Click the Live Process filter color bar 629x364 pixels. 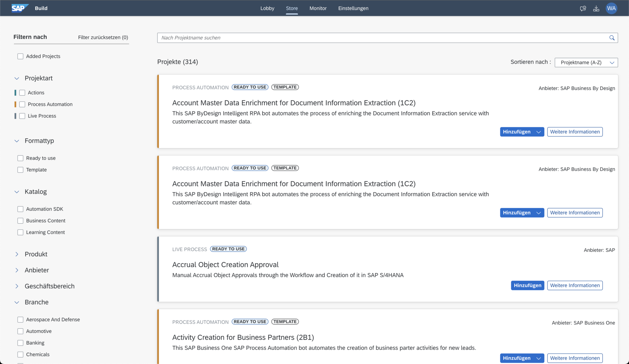tap(15, 116)
